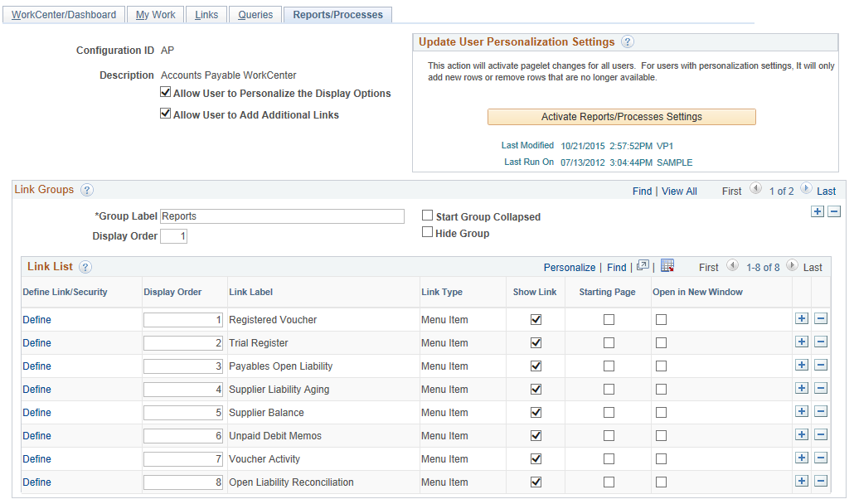Go to the next link group page
Screen dimensions: 854x504
tap(805, 189)
